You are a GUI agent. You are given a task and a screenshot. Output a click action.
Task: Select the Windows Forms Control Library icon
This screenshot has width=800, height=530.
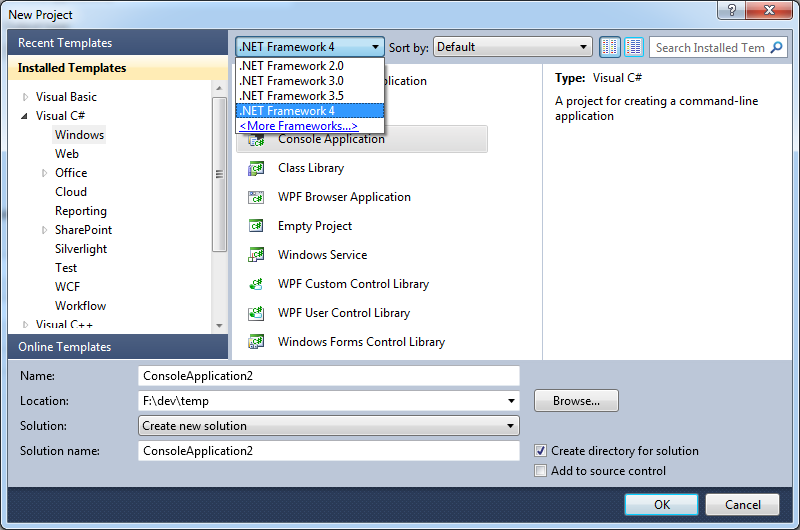(x=257, y=342)
